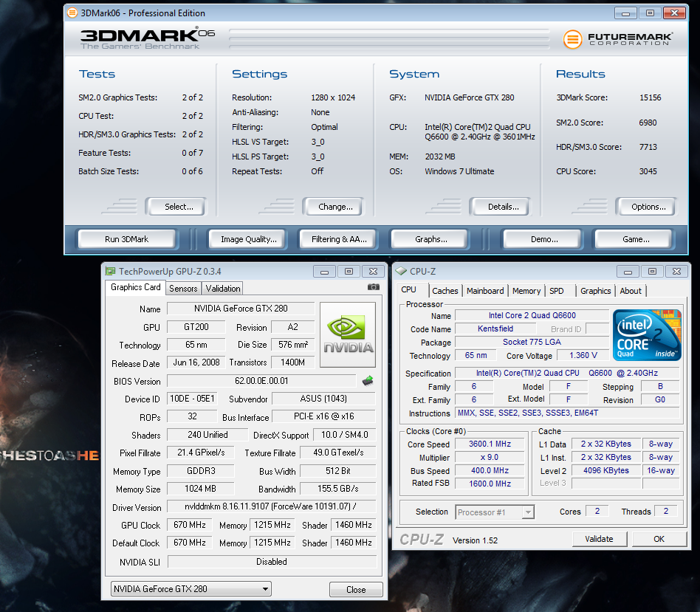Image resolution: width=700 pixels, height=612 pixels.
Task: Click the Core Speed value in CPU-Z
Action: [490, 444]
